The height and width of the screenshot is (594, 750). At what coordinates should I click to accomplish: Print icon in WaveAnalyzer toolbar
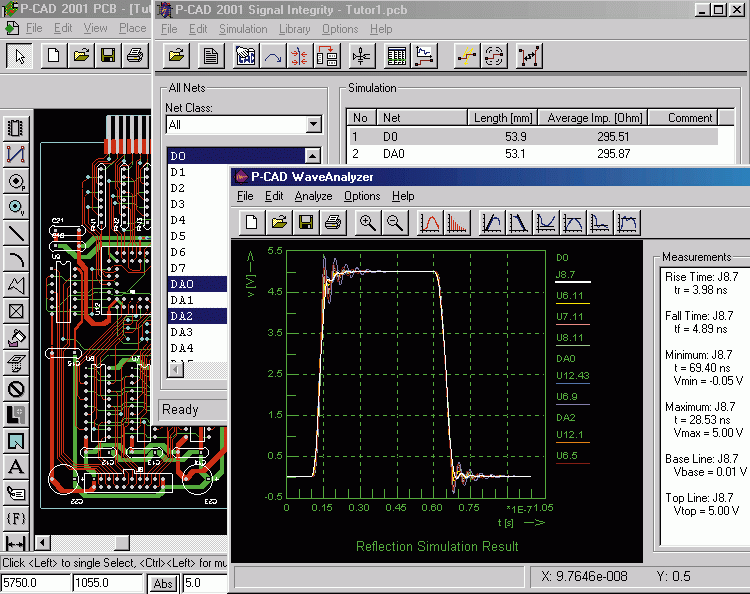[333, 223]
